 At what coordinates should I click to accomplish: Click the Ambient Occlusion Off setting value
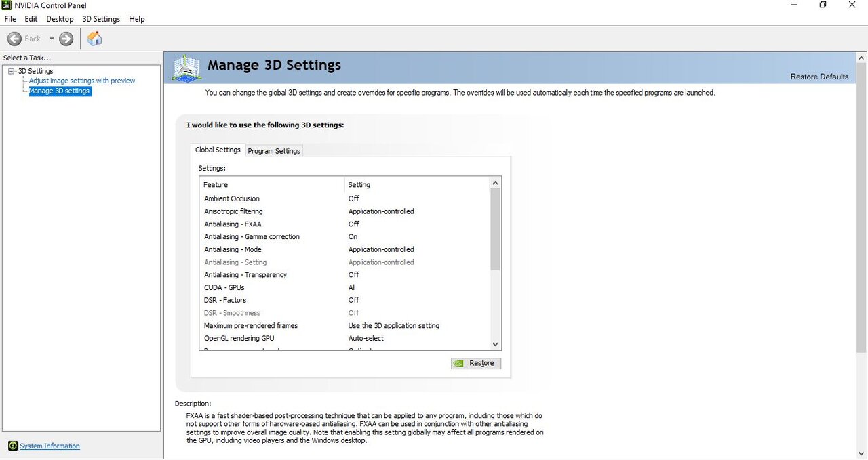click(353, 198)
